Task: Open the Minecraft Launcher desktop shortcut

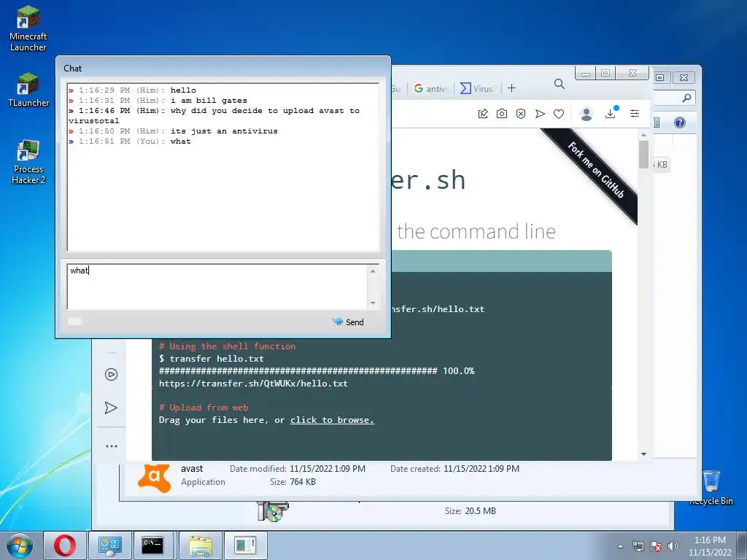Action: pos(28,28)
